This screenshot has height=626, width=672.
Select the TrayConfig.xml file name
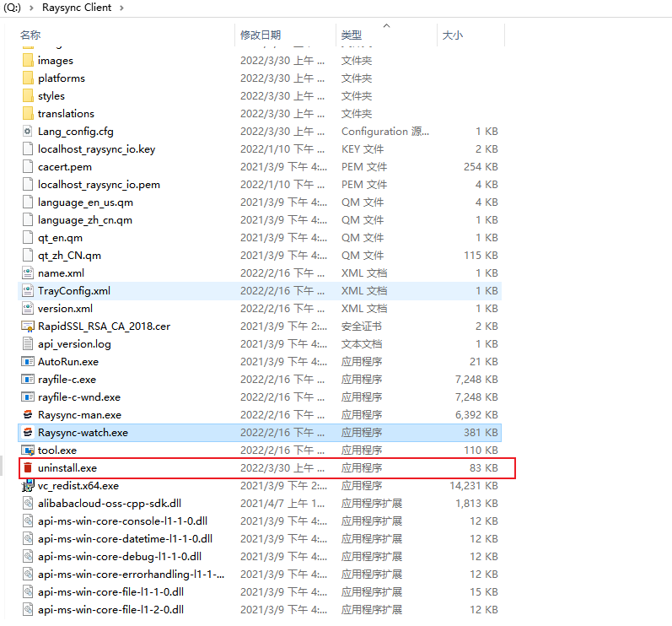(74, 291)
